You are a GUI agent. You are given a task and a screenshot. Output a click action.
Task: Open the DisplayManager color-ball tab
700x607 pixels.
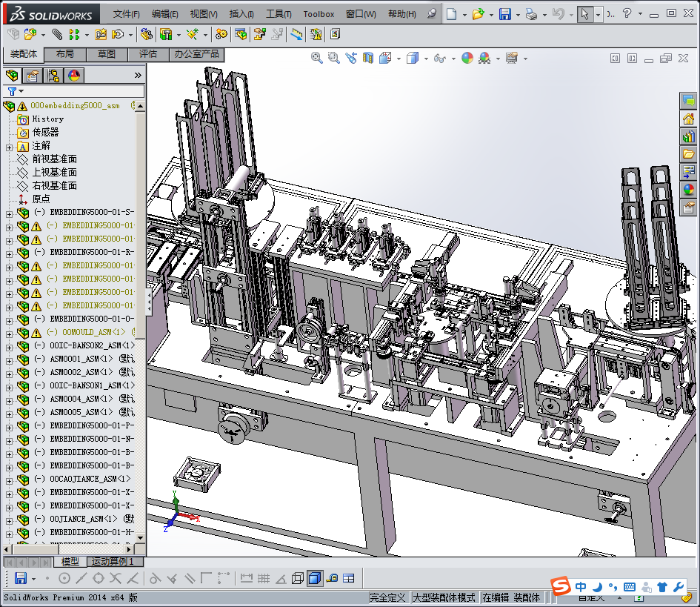coord(74,75)
